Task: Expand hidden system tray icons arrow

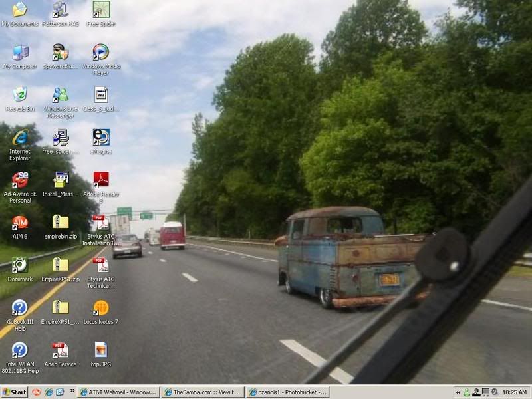Action: coord(458,392)
